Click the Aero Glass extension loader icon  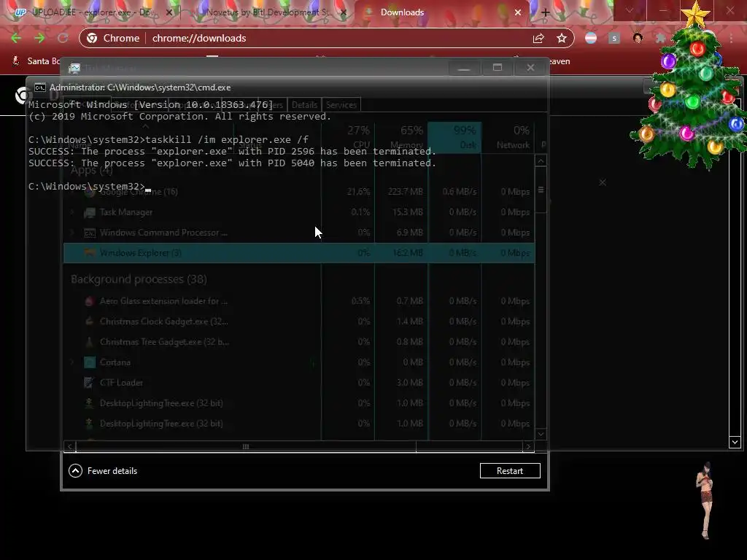point(90,301)
